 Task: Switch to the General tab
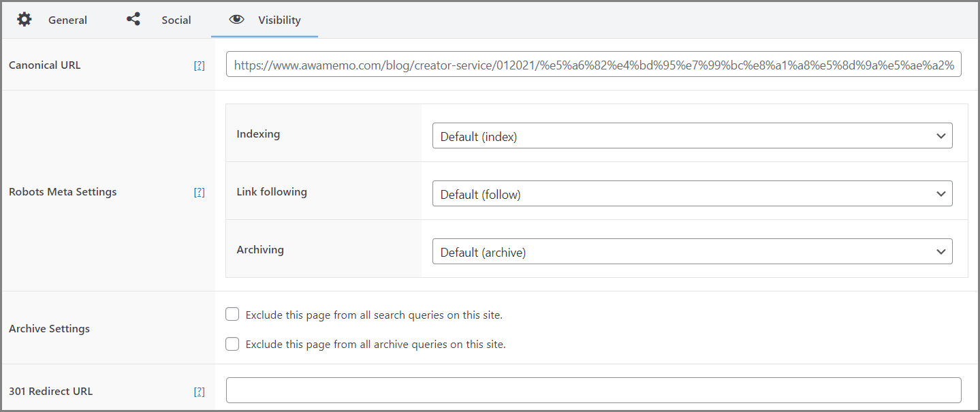tap(67, 20)
